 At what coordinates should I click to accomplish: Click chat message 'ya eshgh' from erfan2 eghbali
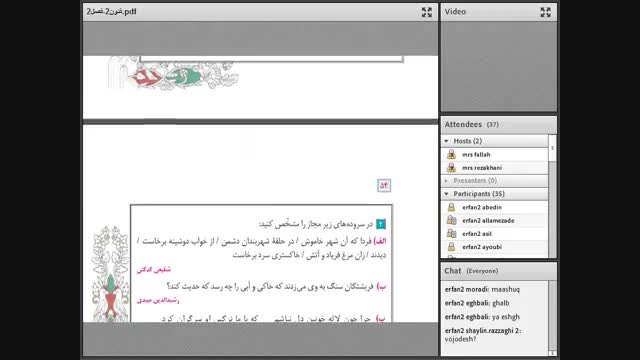482,317
